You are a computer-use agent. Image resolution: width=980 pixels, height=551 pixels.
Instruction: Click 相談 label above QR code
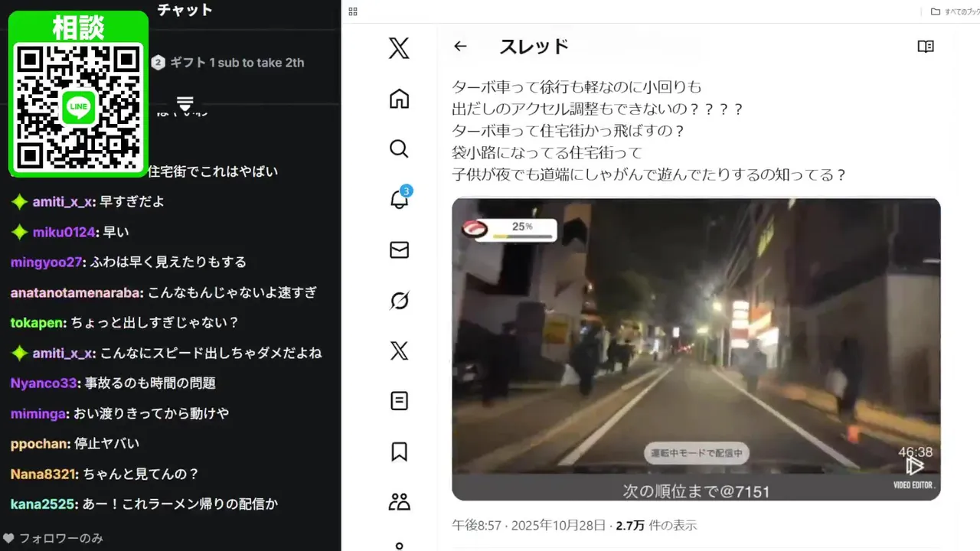pos(78,28)
